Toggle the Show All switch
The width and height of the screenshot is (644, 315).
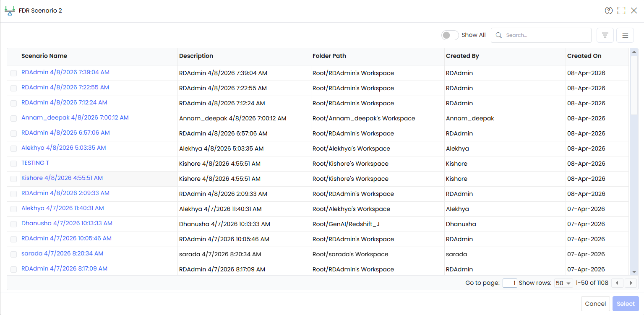tap(450, 35)
